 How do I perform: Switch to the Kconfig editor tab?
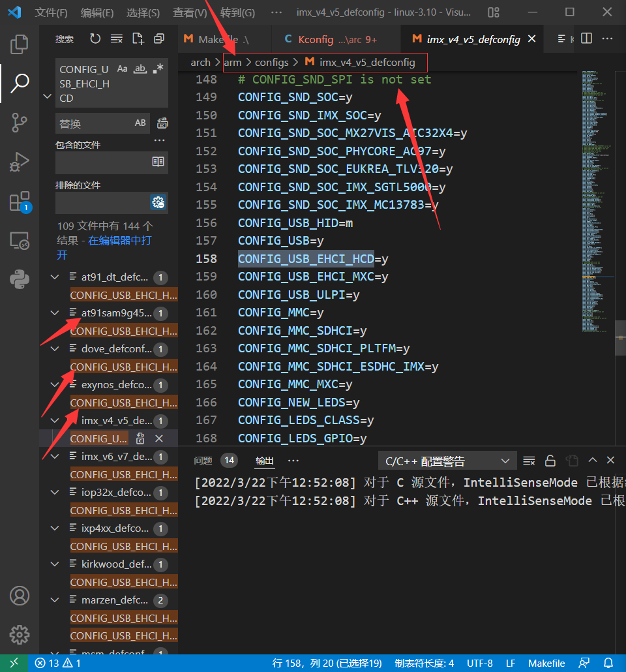[331, 39]
